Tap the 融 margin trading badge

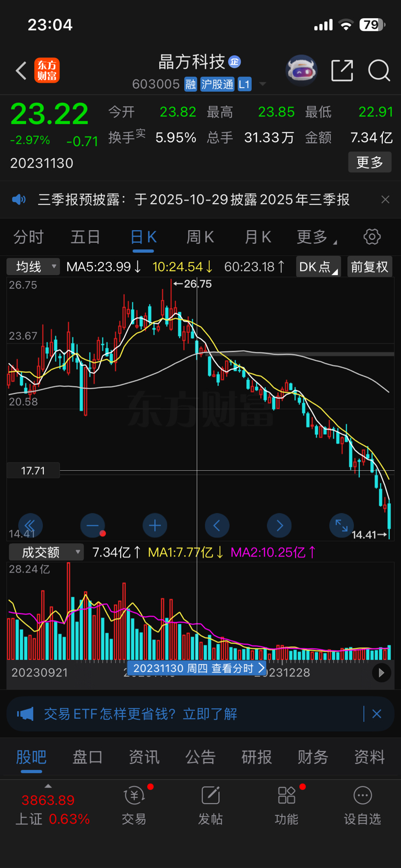191,84
